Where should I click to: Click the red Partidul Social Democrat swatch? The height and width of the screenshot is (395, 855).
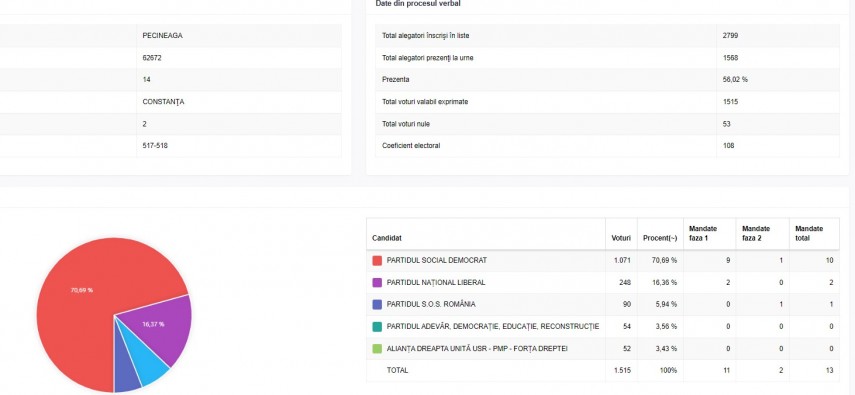[377, 261]
